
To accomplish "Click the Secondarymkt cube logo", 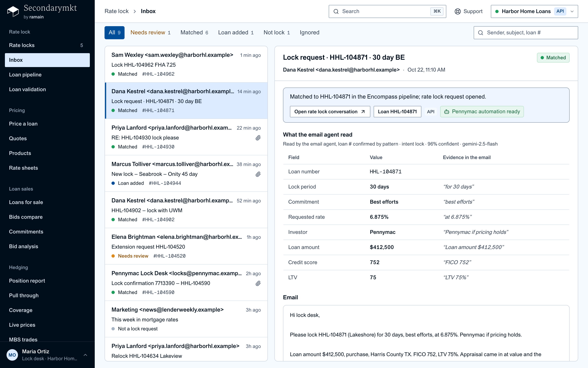I will coord(13,11).
